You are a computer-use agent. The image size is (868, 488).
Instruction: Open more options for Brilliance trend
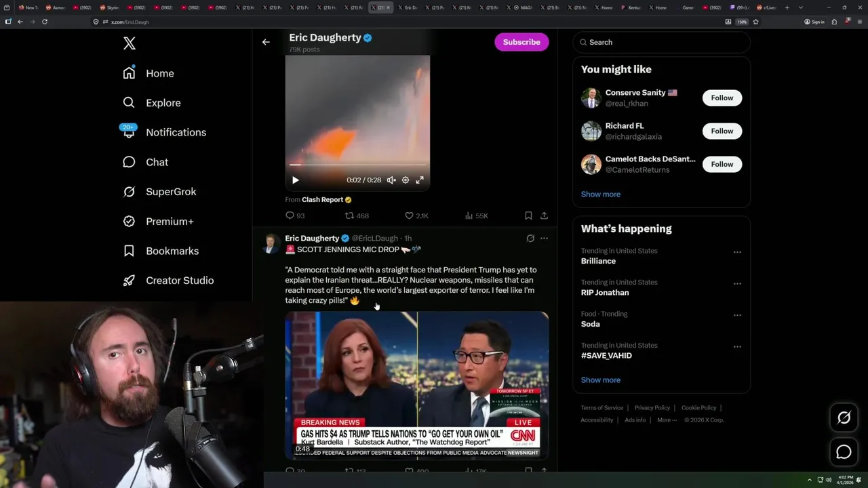coord(737,252)
